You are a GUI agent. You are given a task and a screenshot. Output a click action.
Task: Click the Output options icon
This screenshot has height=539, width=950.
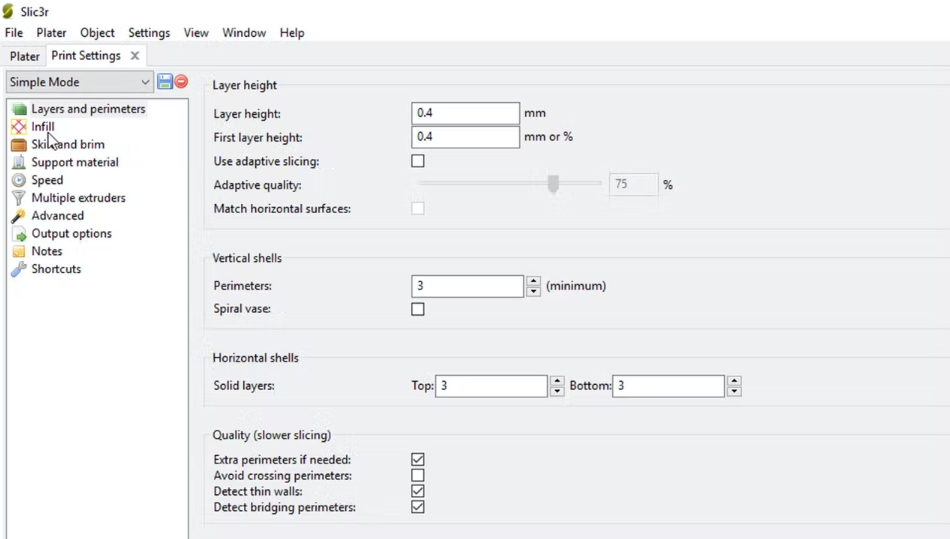(x=19, y=234)
